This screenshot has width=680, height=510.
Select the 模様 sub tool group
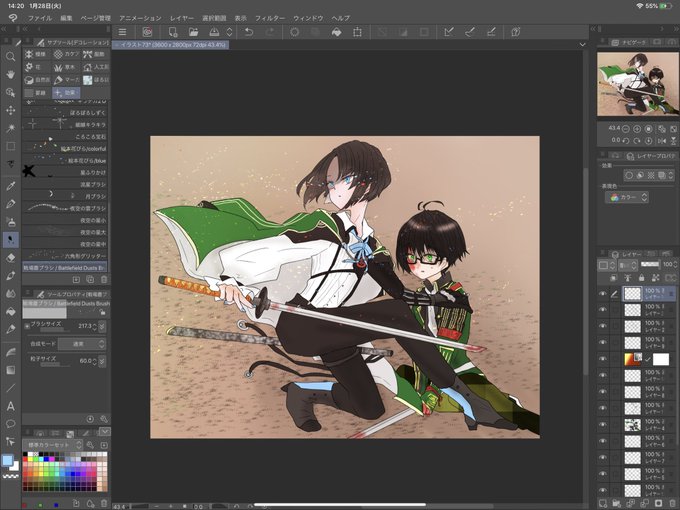coord(36,54)
